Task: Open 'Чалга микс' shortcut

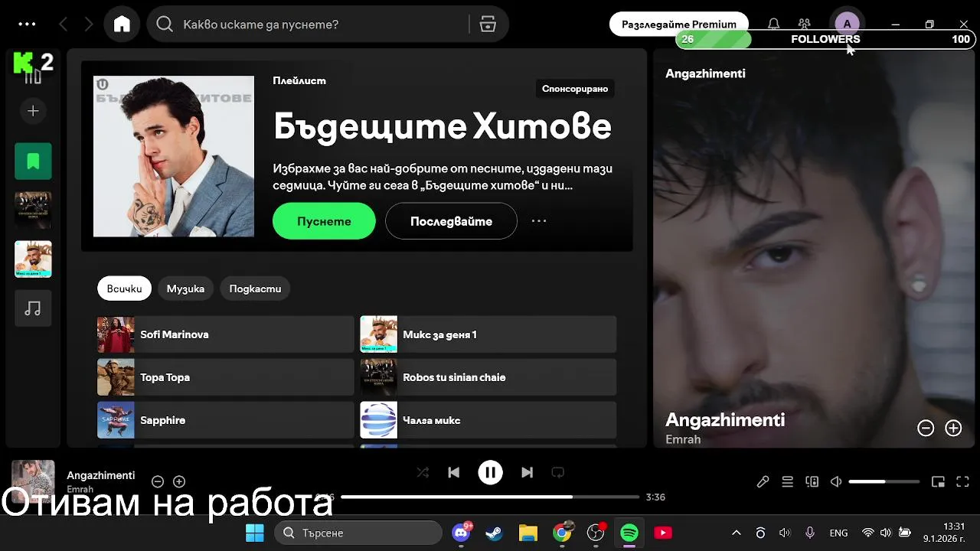Action: (488, 420)
